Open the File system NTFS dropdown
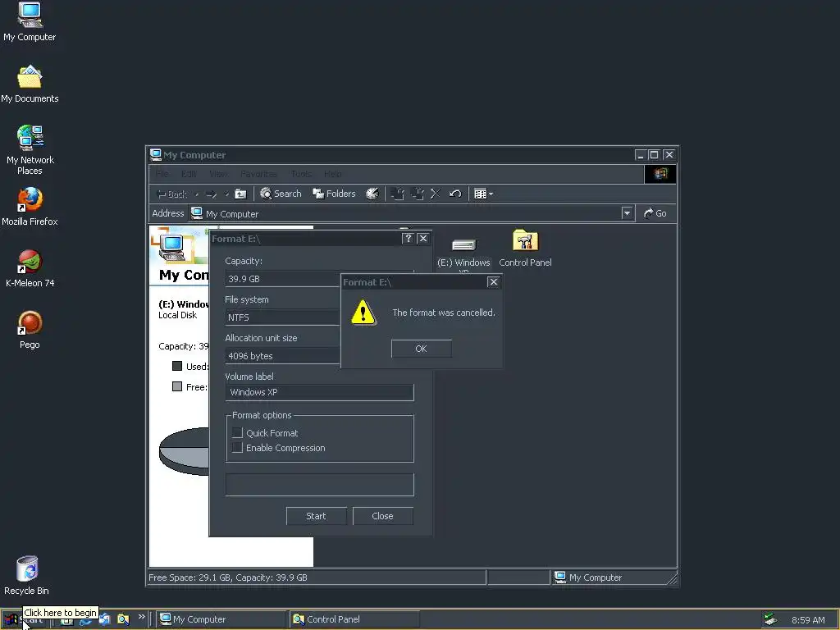 coord(283,317)
